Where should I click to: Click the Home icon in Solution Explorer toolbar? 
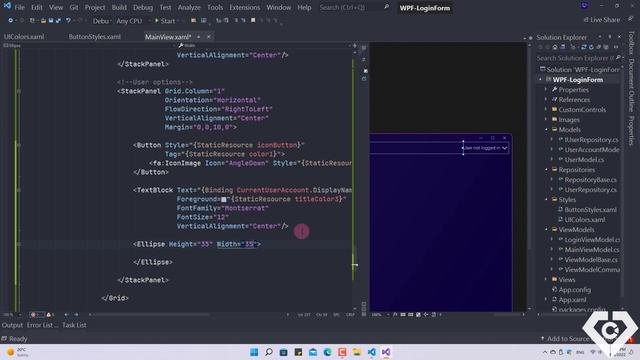pos(555,47)
